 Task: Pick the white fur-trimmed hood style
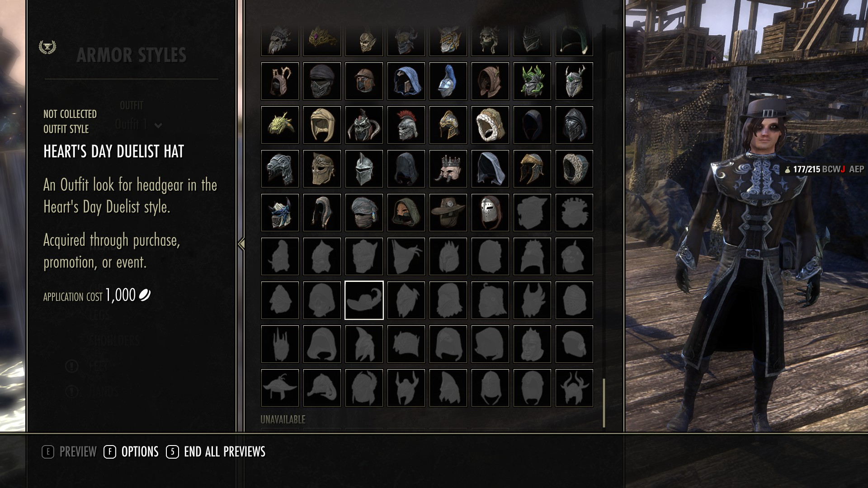pos(490,125)
